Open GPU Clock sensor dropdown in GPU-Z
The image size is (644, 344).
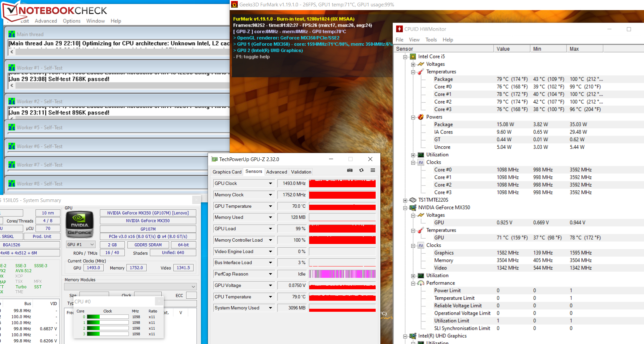(270, 183)
